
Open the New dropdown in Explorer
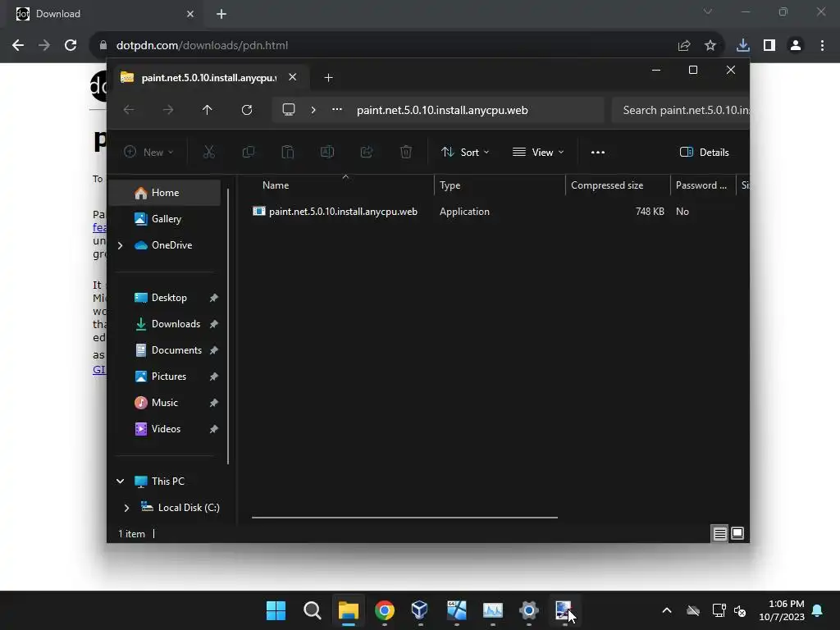[x=148, y=152]
